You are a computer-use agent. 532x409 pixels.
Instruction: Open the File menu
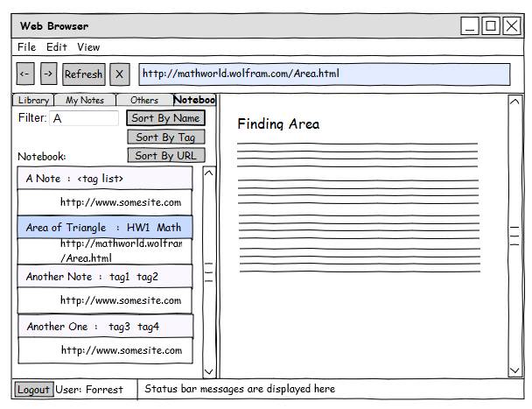[x=27, y=47]
